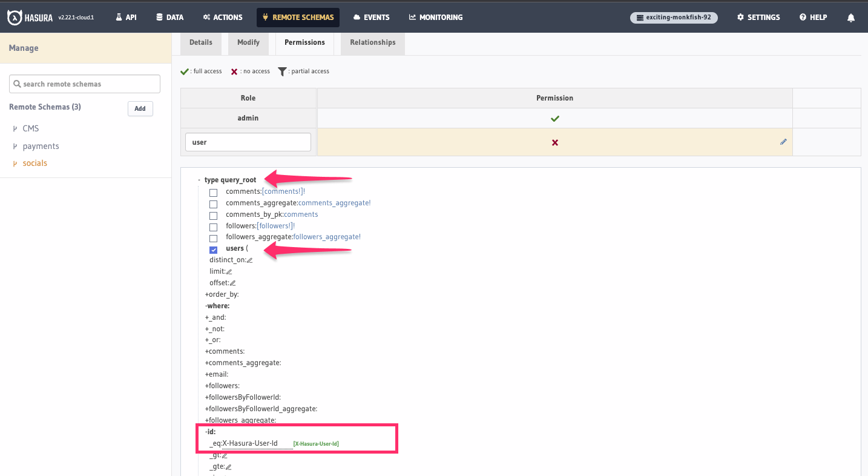The width and height of the screenshot is (868, 476).
Task: Click the comments_aggregate! type link
Action: tap(334, 202)
